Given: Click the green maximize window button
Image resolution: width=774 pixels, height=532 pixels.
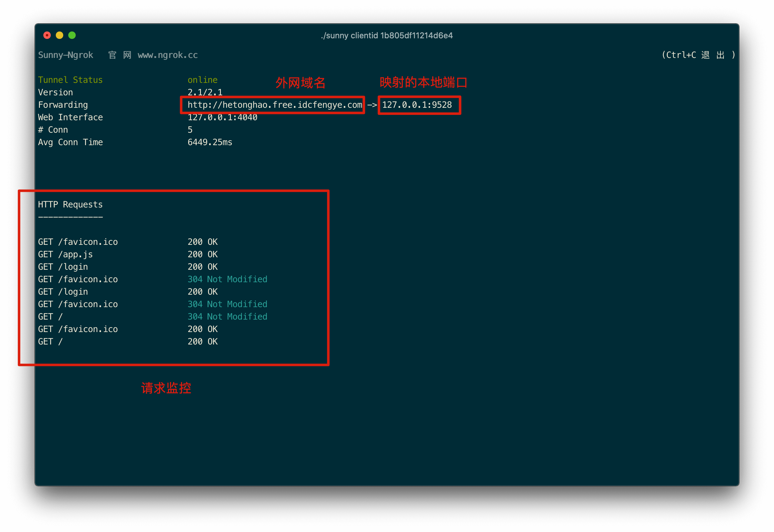Looking at the screenshot, I should [72, 35].
